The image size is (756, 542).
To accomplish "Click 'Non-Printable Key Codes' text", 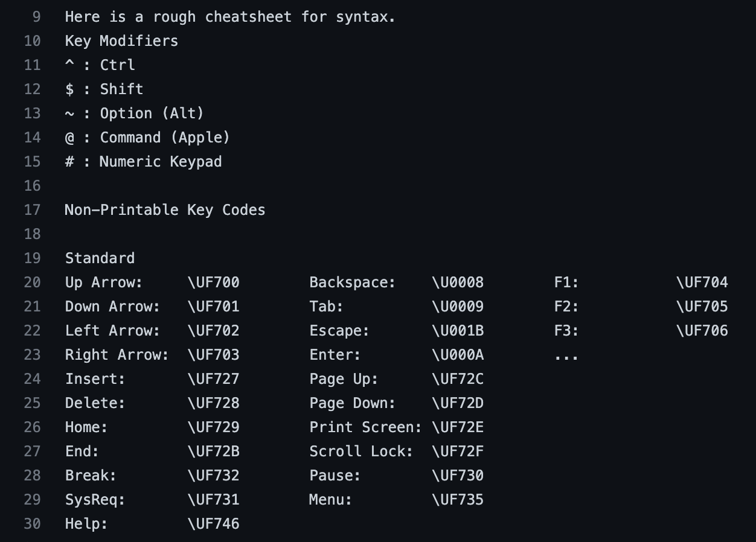I will point(165,210).
